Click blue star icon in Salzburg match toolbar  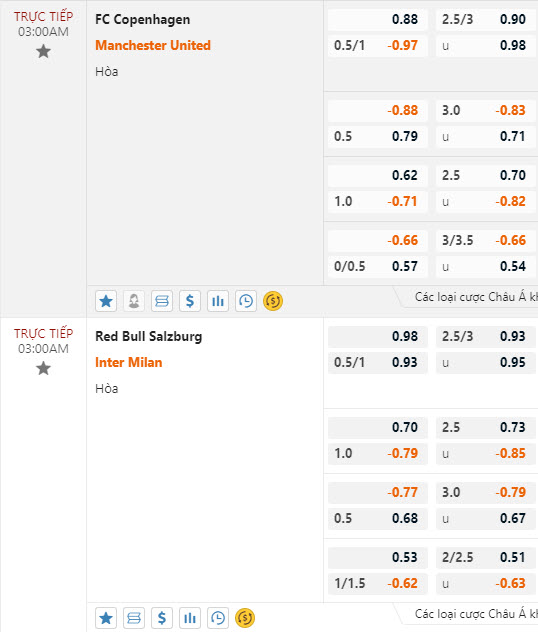pyautogui.click(x=106, y=618)
